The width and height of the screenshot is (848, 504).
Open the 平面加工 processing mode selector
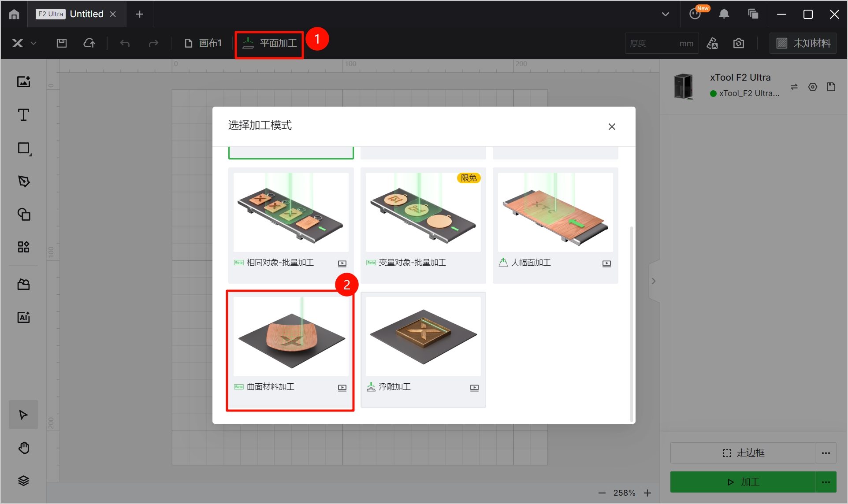click(x=270, y=43)
